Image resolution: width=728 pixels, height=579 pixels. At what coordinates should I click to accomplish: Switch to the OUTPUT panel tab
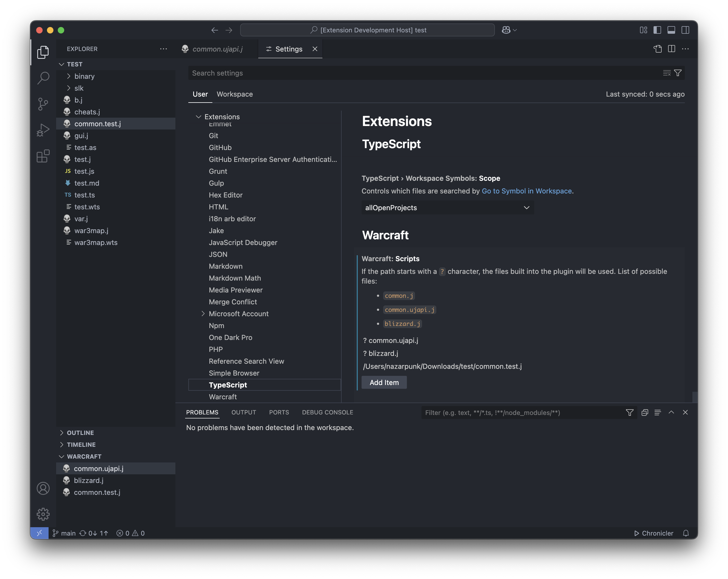point(243,412)
